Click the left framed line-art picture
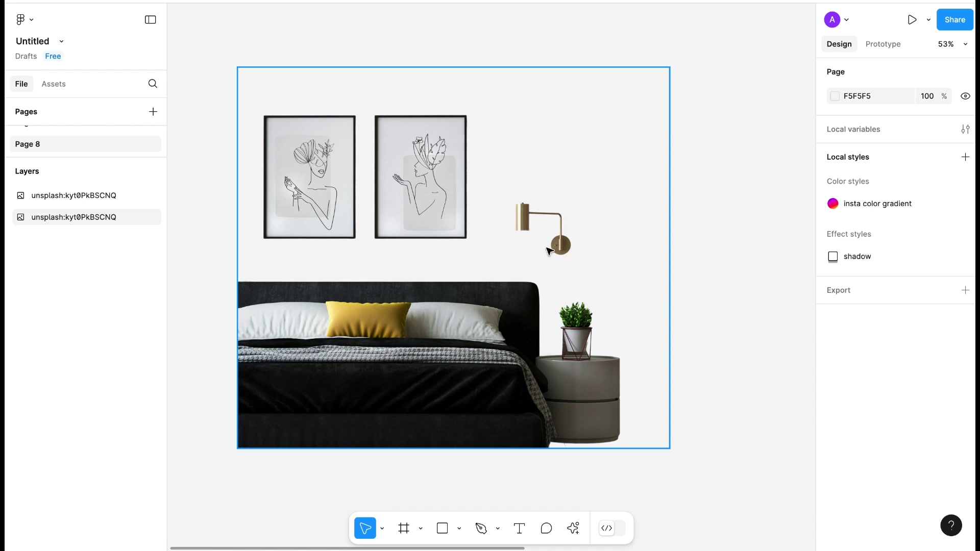The width and height of the screenshot is (980, 551). tap(309, 177)
